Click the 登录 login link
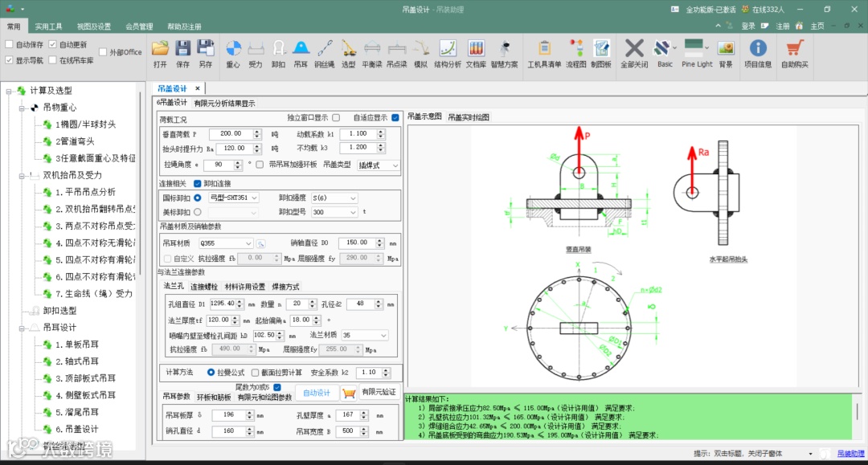 tap(748, 26)
